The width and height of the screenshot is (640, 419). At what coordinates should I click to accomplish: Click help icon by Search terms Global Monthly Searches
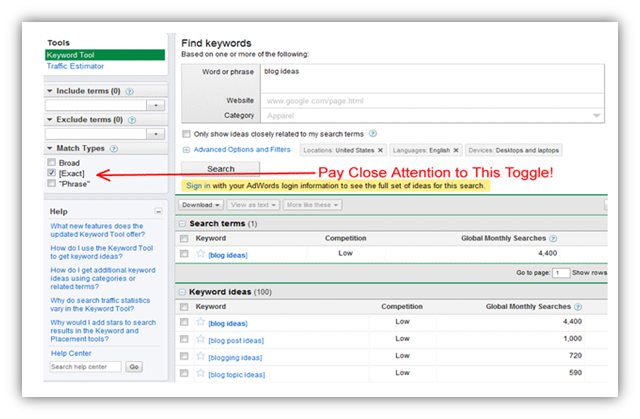[x=553, y=239]
